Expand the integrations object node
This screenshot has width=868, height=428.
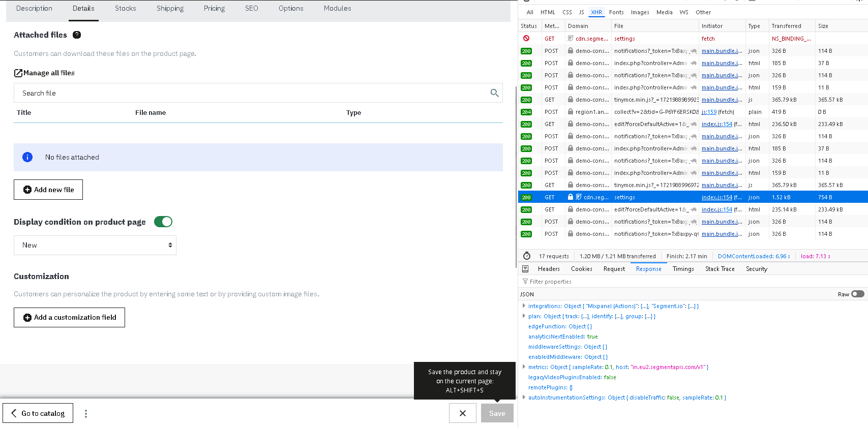tap(524, 306)
